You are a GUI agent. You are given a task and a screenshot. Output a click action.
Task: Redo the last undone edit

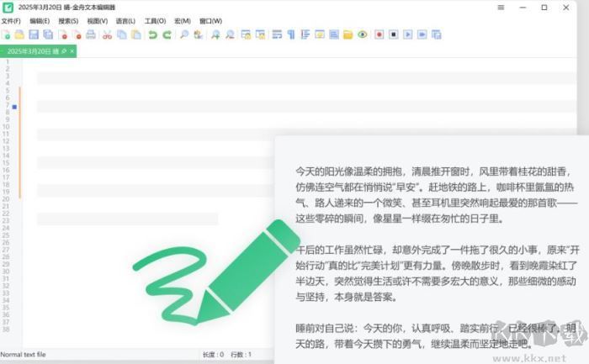(x=167, y=35)
